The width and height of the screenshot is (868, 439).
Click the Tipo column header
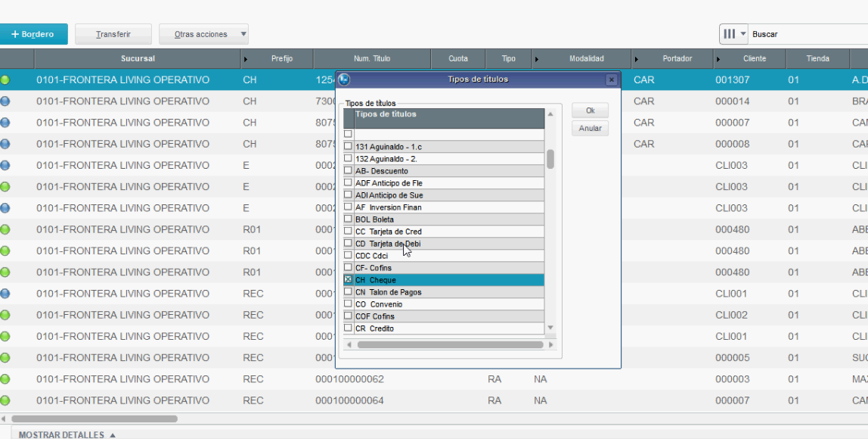(x=508, y=58)
